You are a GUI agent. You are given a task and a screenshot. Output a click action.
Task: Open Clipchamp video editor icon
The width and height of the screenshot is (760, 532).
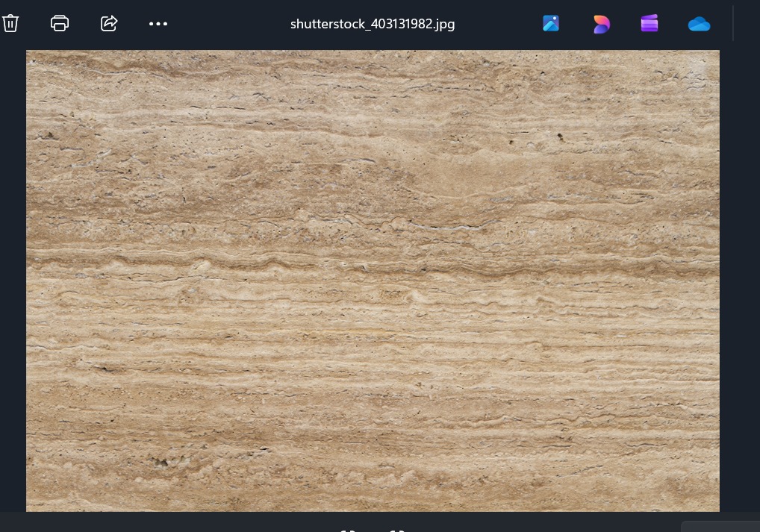pos(650,24)
